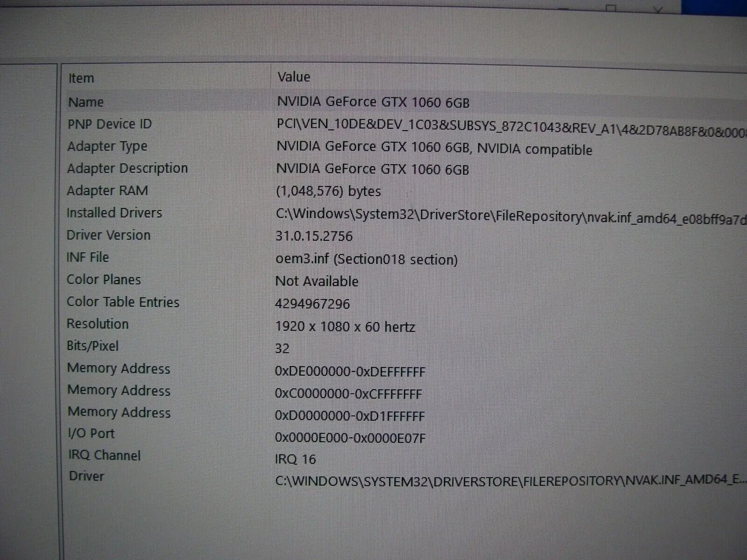The width and height of the screenshot is (747, 560).
Task: Select the Name row label
Action: click(86, 102)
